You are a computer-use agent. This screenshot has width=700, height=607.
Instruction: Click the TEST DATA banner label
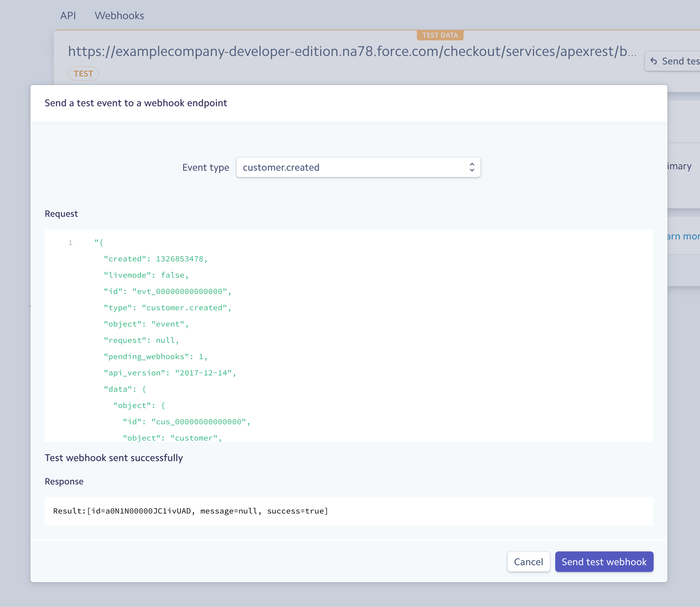pos(440,35)
